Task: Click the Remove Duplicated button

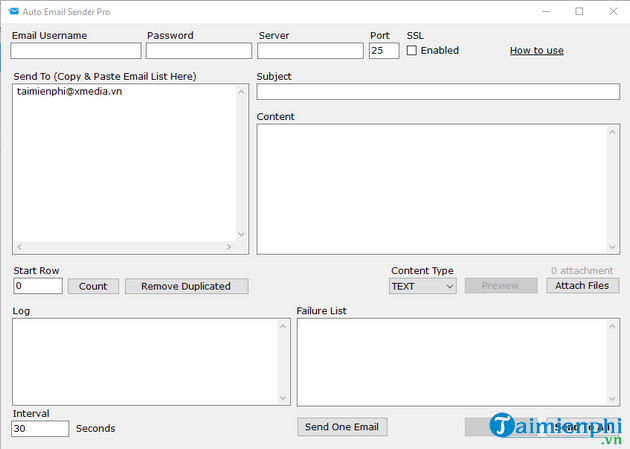Action: point(186,286)
